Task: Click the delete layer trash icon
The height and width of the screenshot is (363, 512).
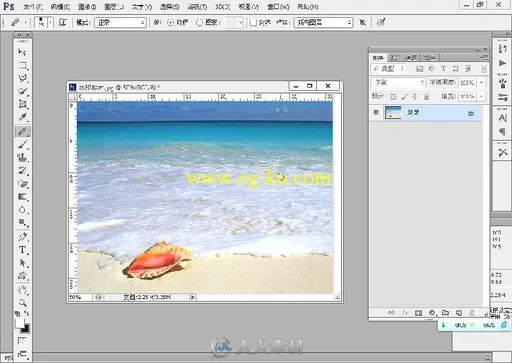Action: click(x=472, y=313)
